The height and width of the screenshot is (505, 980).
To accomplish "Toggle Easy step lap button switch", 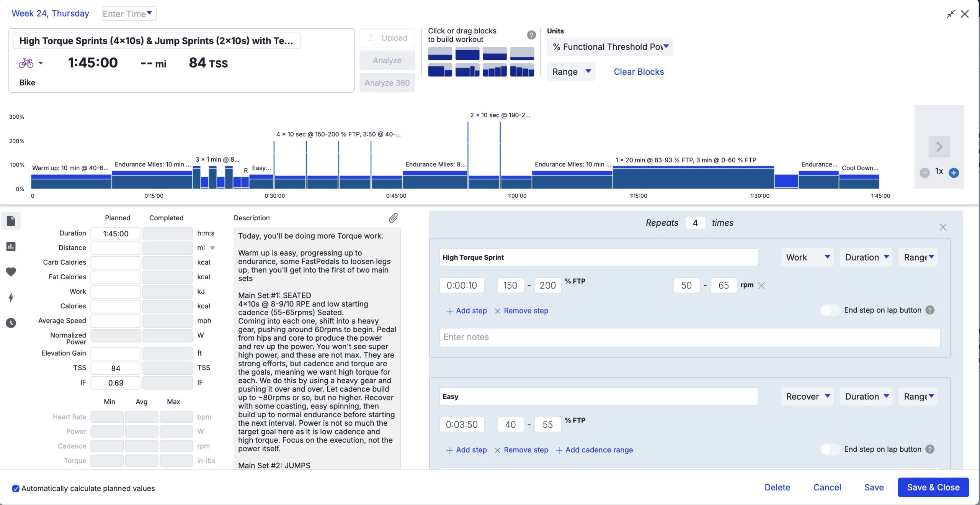I will point(830,449).
